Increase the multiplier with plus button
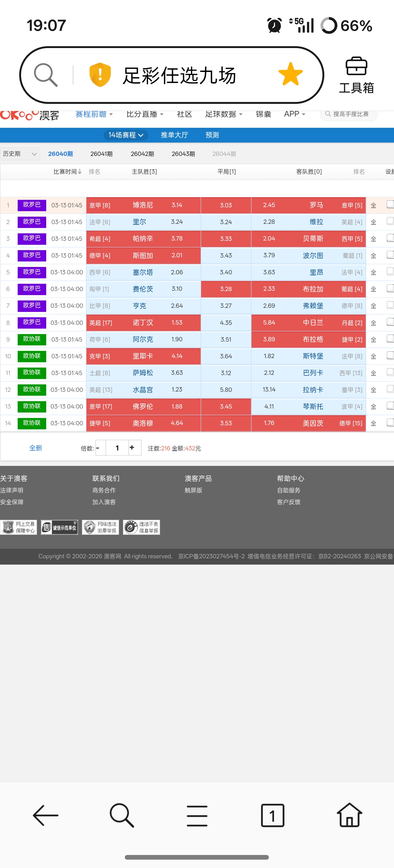 pos(132,447)
